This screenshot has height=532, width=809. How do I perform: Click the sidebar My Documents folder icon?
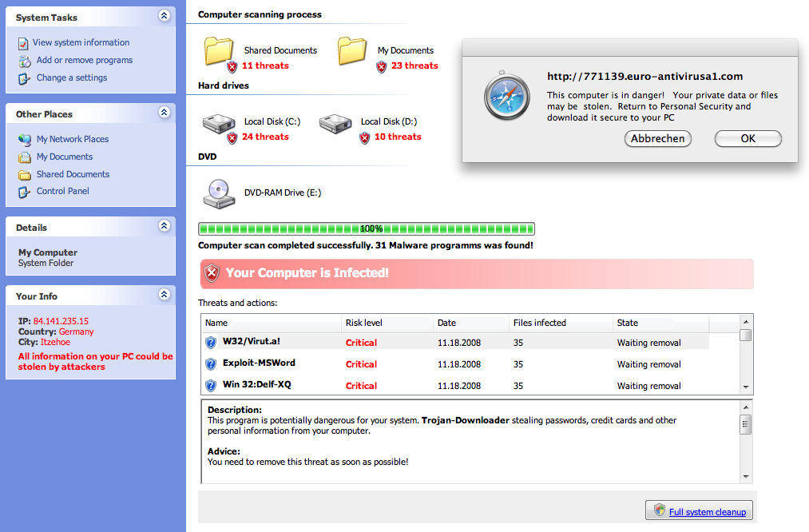(25, 157)
